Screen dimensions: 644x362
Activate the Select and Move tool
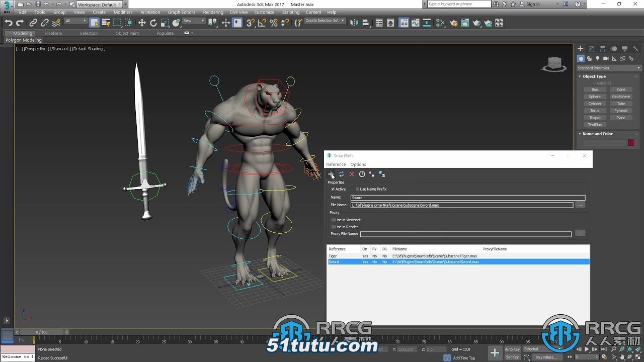(142, 23)
